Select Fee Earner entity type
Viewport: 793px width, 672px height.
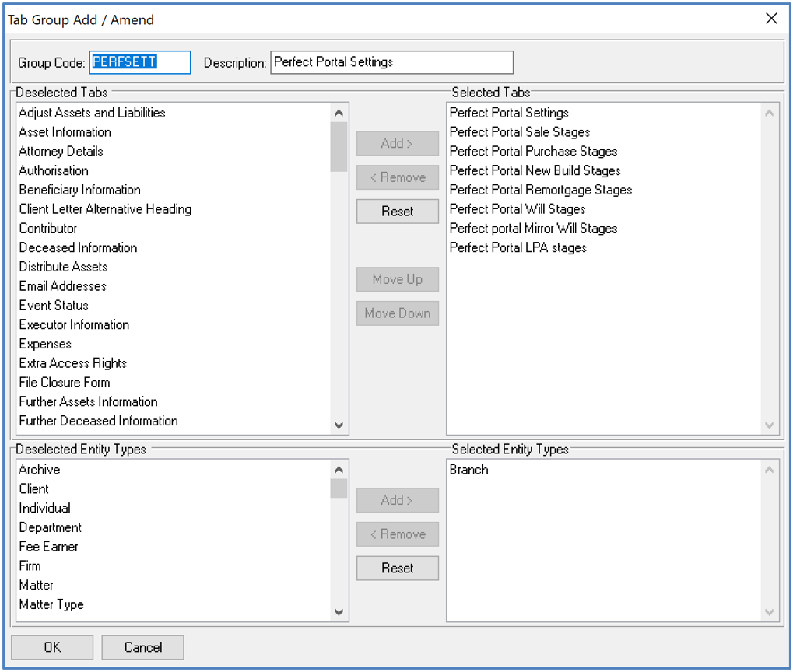(x=48, y=547)
